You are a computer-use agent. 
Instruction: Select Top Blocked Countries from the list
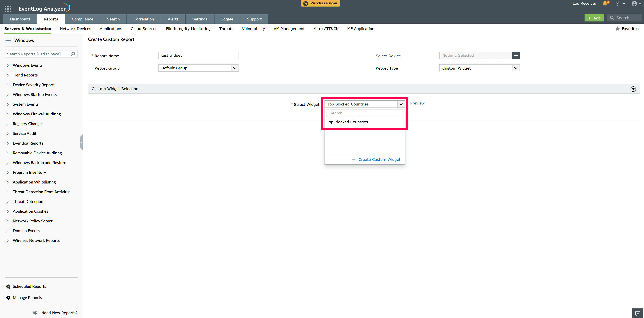[x=347, y=122]
